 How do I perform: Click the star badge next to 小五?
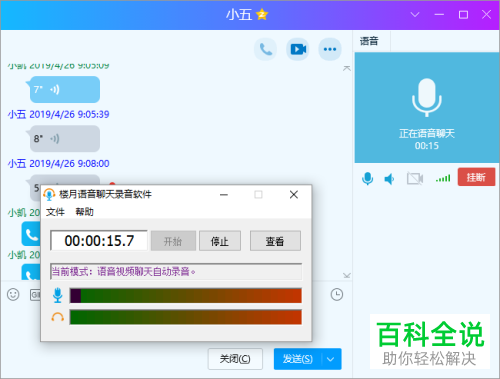[x=262, y=14]
